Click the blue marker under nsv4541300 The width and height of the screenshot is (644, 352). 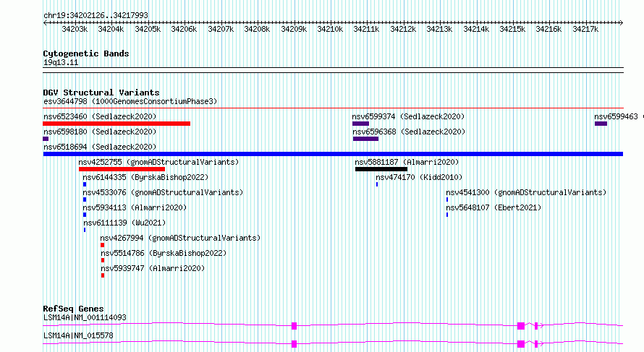point(447,199)
